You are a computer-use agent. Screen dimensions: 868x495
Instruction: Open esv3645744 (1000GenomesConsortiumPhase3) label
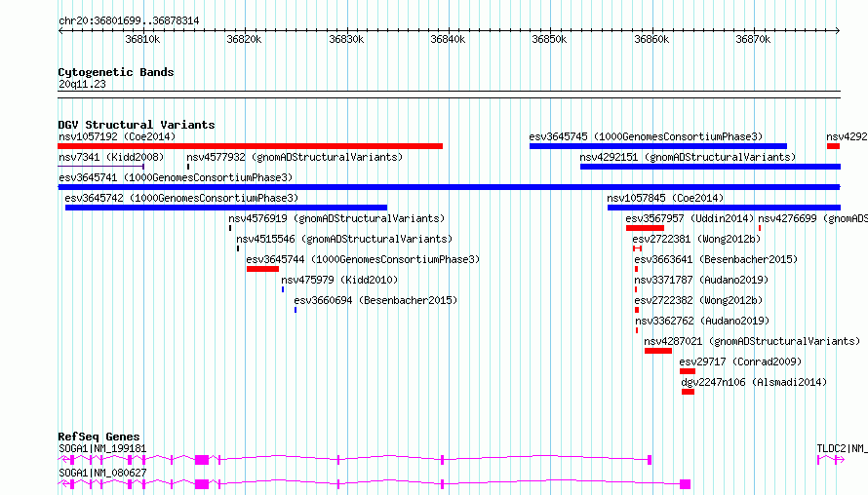(363, 259)
